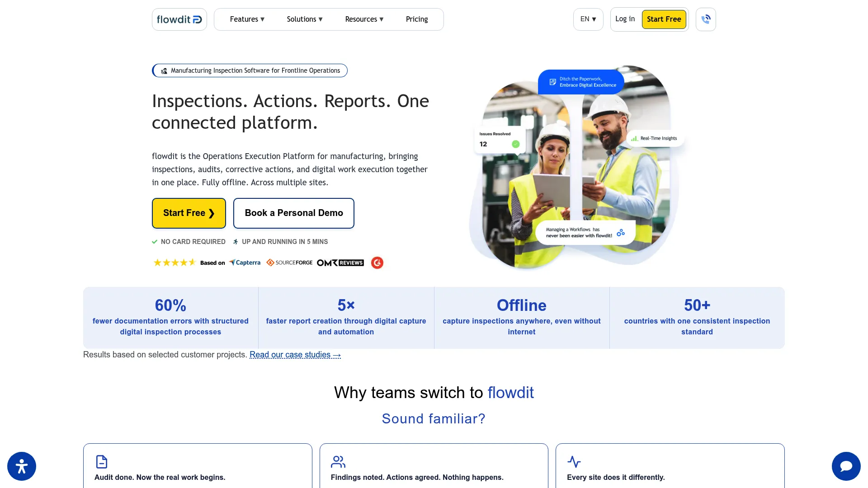
Task: Click the 60% statistic tile
Action: [x=170, y=318]
